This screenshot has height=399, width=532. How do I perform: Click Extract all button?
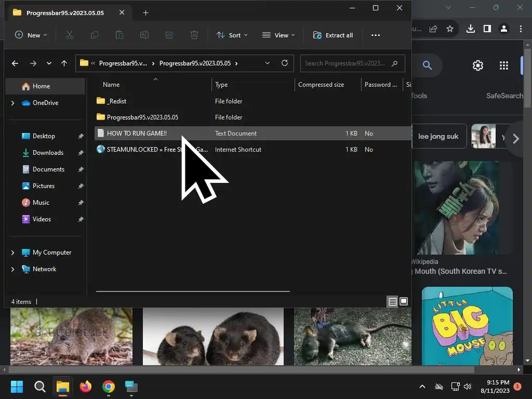[333, 35]
